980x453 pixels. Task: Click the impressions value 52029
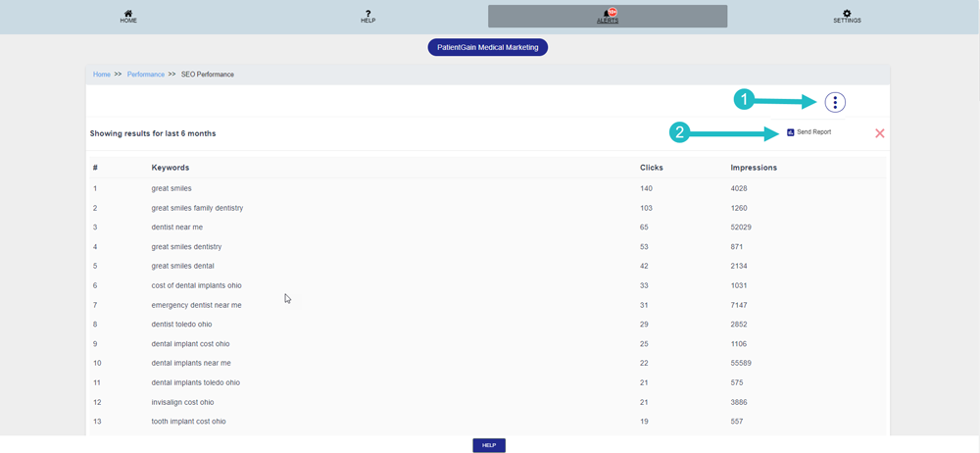pos(741,227)
